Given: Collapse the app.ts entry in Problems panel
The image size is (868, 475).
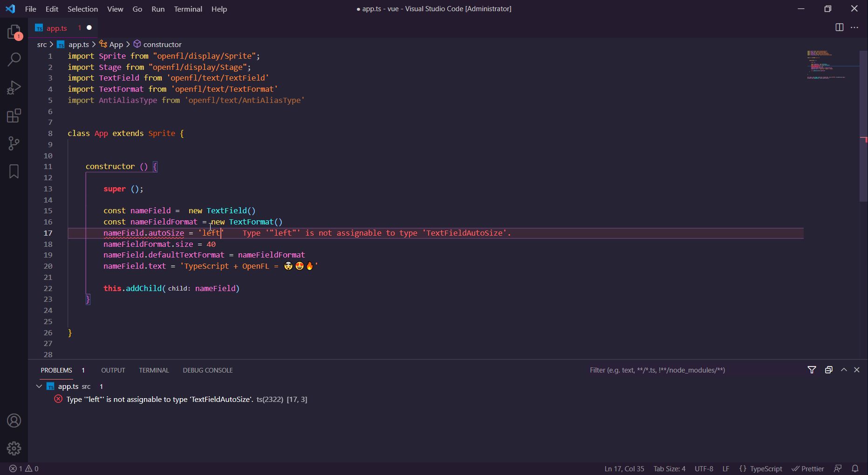Looking at the screenshot, I should click(x=39, y=386).
